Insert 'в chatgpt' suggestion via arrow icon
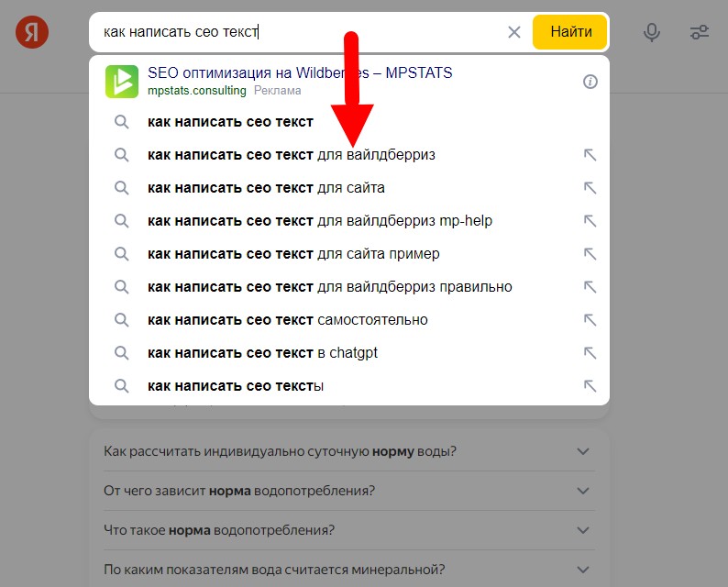Image resolution: width=728 pixels, height=587 pixels. tap(590, 353)
